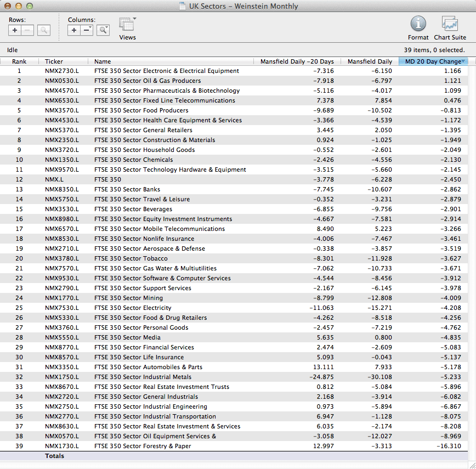Sort by the Name column header
476x469 pixels.
tap(103, 61)
